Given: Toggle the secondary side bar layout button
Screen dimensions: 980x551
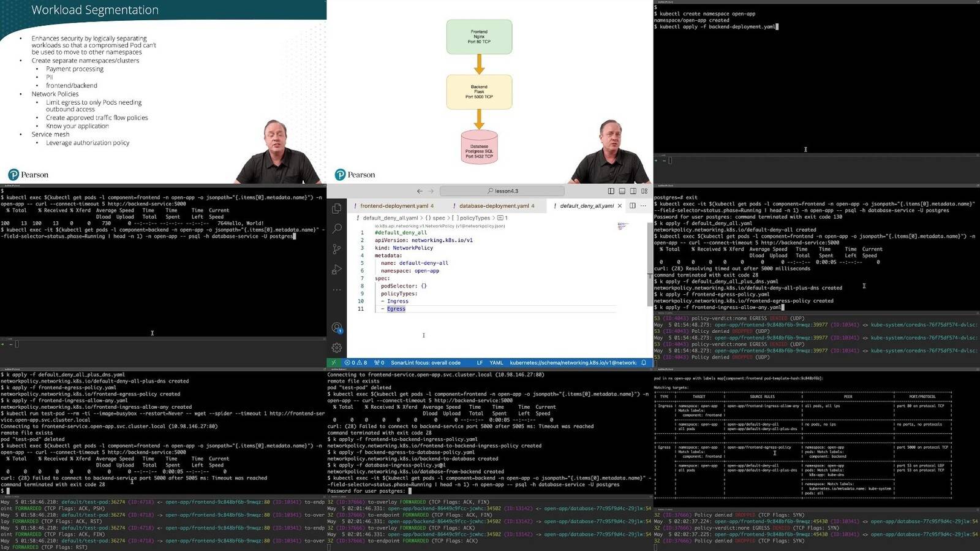Looking at the screenshot, I should 633,191.
